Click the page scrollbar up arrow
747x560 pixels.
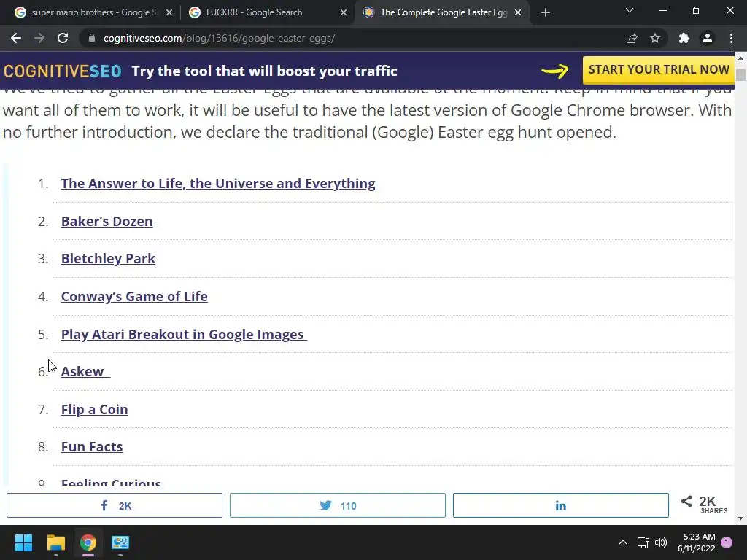pyautogui.click(x=740, y=58)
